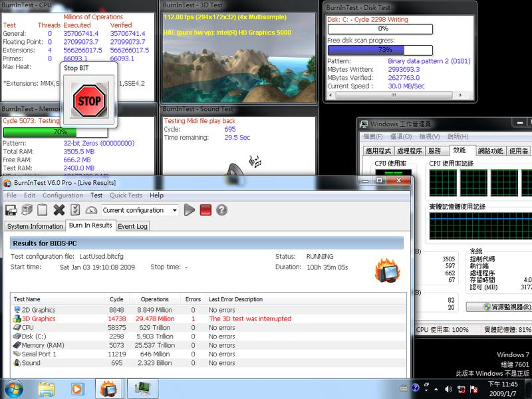Open the test selection checklist icon
This screenshot has height=399, width=532.
(75, 210)
